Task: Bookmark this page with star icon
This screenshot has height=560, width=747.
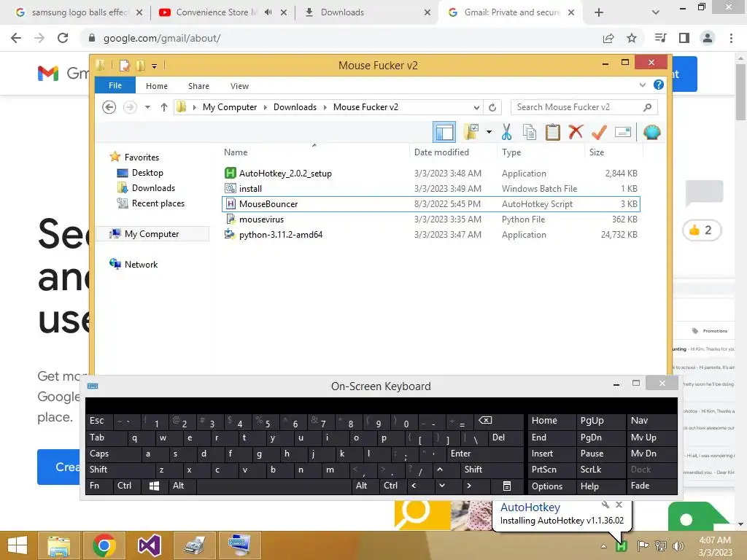Action: [x=632, y=38]
